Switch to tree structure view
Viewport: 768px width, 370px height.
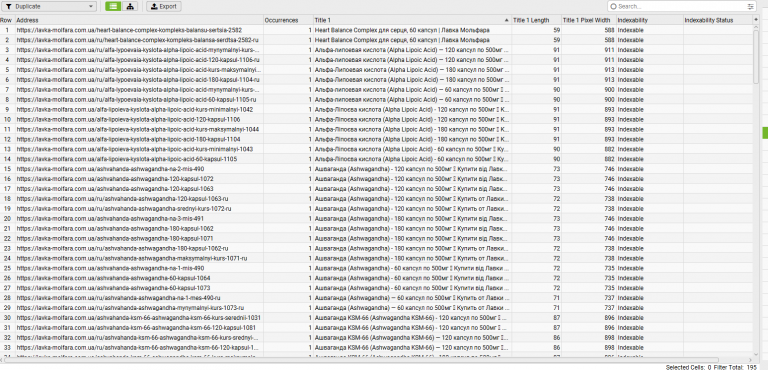point(130,6)
